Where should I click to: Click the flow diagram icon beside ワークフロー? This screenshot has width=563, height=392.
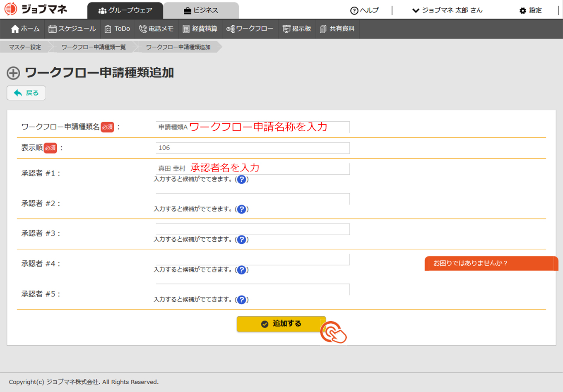tap(231, 29)
